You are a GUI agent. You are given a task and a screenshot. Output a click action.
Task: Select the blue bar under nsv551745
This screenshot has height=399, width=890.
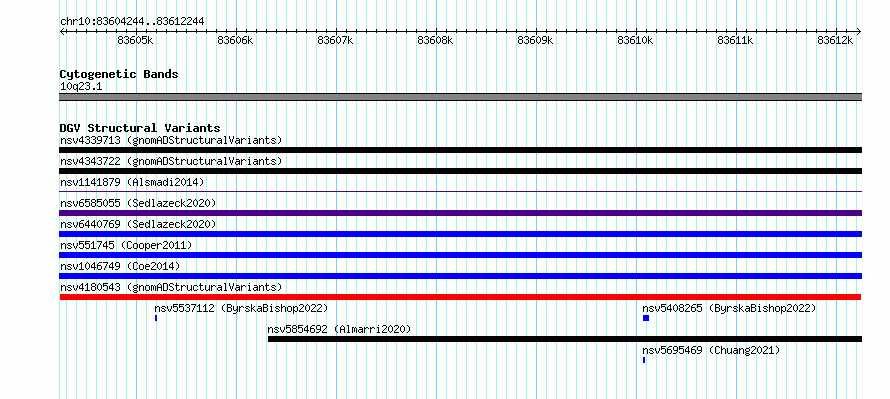click(x=460, y=255)
